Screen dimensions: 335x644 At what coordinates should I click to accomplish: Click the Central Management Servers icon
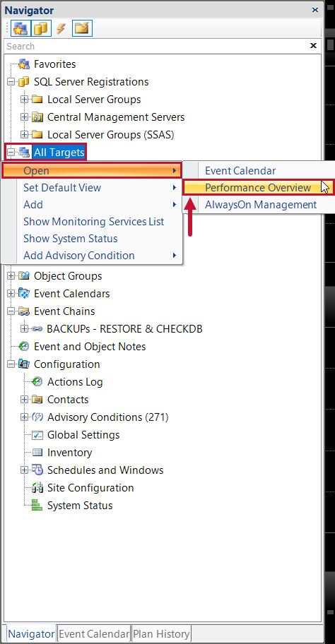point(37,117)
